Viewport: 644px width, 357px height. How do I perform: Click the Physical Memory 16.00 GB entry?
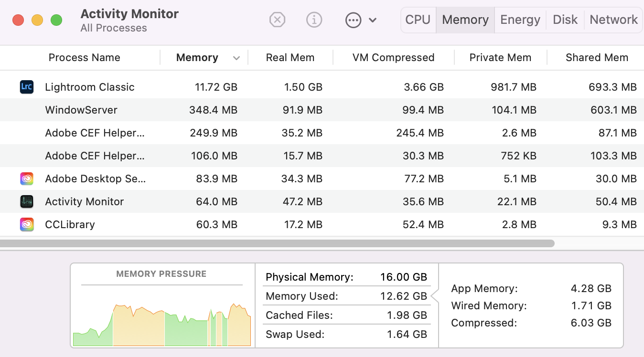[x=346, y=277]
